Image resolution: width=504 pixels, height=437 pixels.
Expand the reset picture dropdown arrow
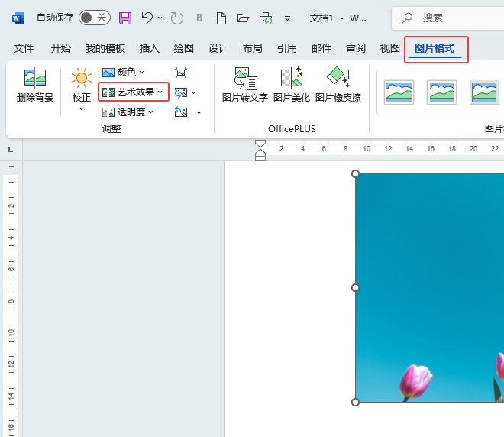(x=199, y=112)
